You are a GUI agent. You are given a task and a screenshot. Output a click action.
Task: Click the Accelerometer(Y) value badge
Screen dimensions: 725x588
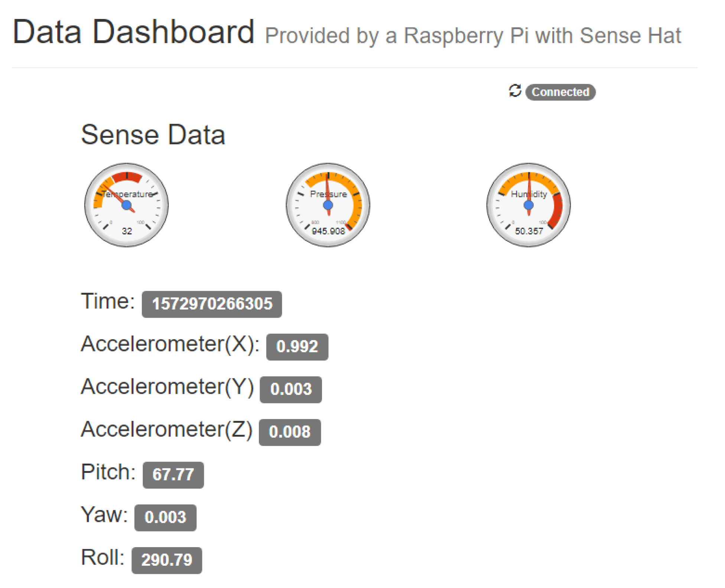coord(291,389)
